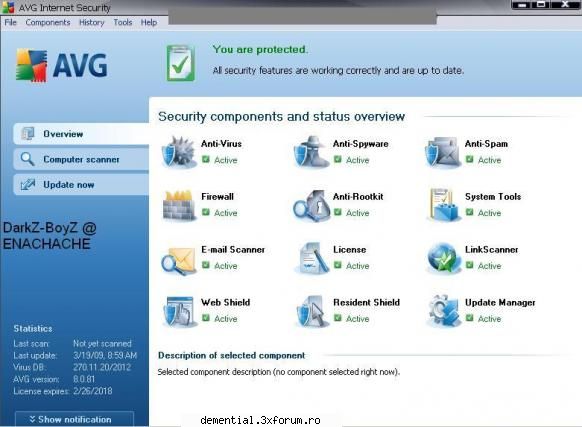This screenshot has height=427, width=582.
Task: Click Anti-Spyware green Active status check
Action: 337,160
